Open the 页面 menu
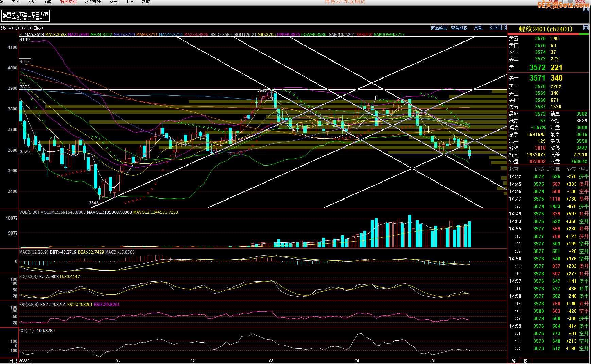Viewport: 591px width, 364px height. pyautogui.click(x=16, y=2)
